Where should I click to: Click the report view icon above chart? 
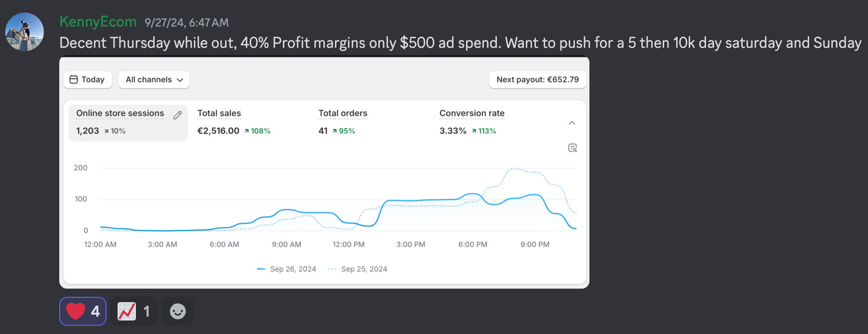[572, 148]
